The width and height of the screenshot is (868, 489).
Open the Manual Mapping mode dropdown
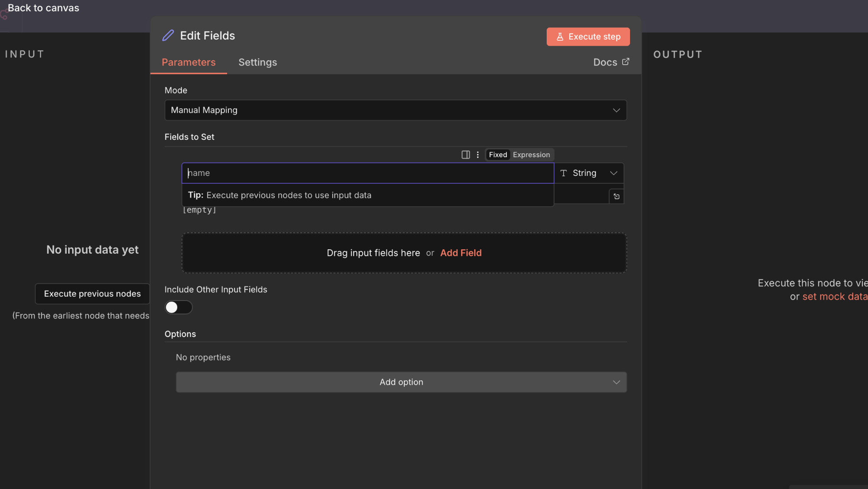tap(395, 110)
